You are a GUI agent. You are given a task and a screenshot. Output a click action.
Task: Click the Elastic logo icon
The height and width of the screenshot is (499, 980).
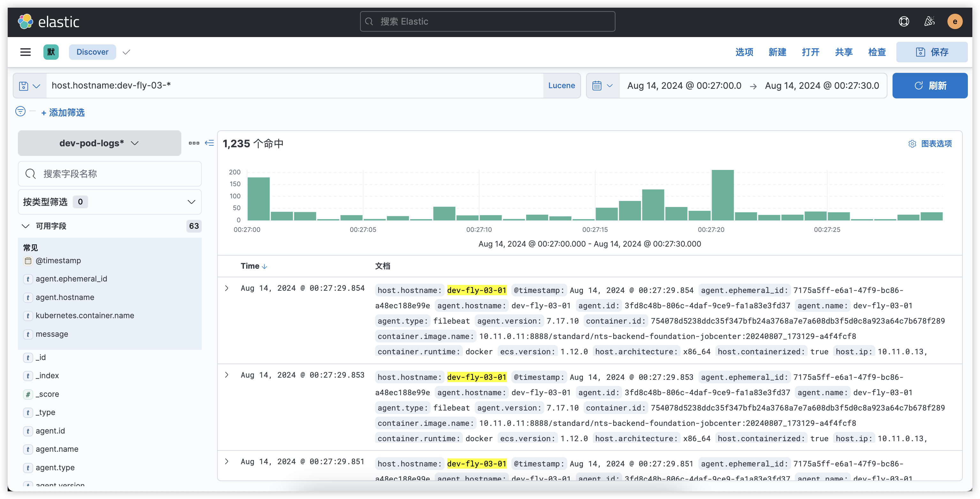coord(26,22)
